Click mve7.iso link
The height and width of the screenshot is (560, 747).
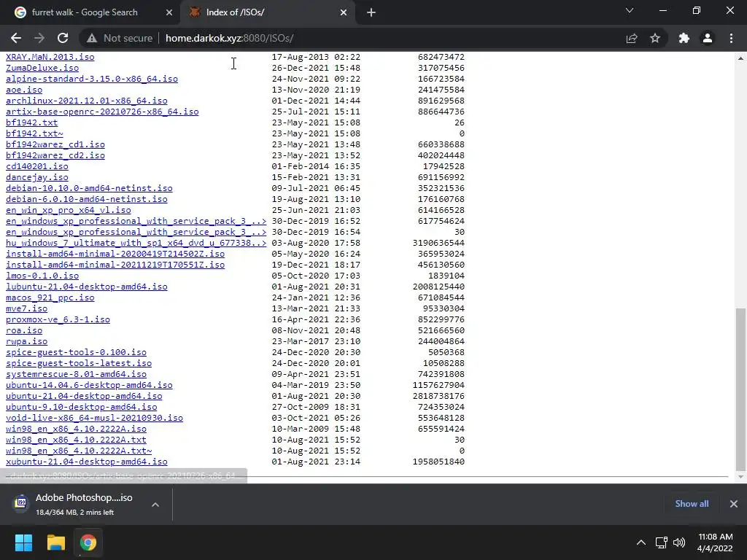27,308
